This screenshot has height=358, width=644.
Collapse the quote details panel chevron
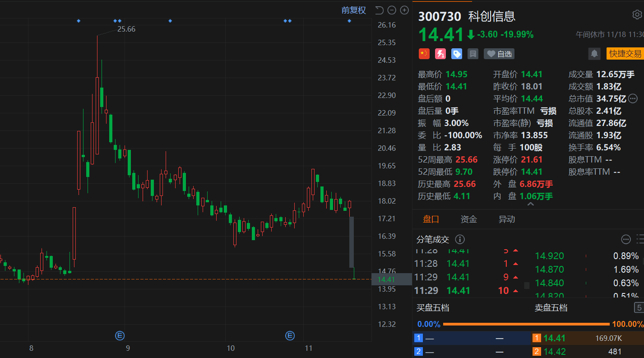coord(530,205)
